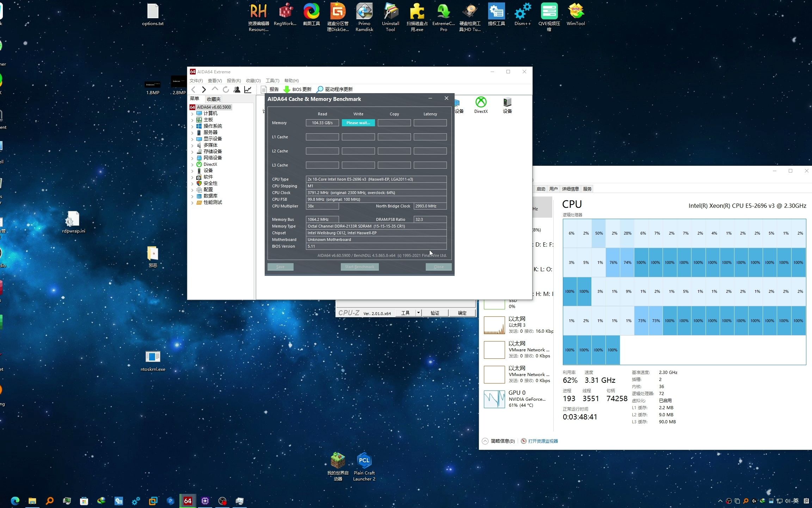Click the CPU Type value field
The width and height of the screenshot is (812, 508).
[376, 179]
